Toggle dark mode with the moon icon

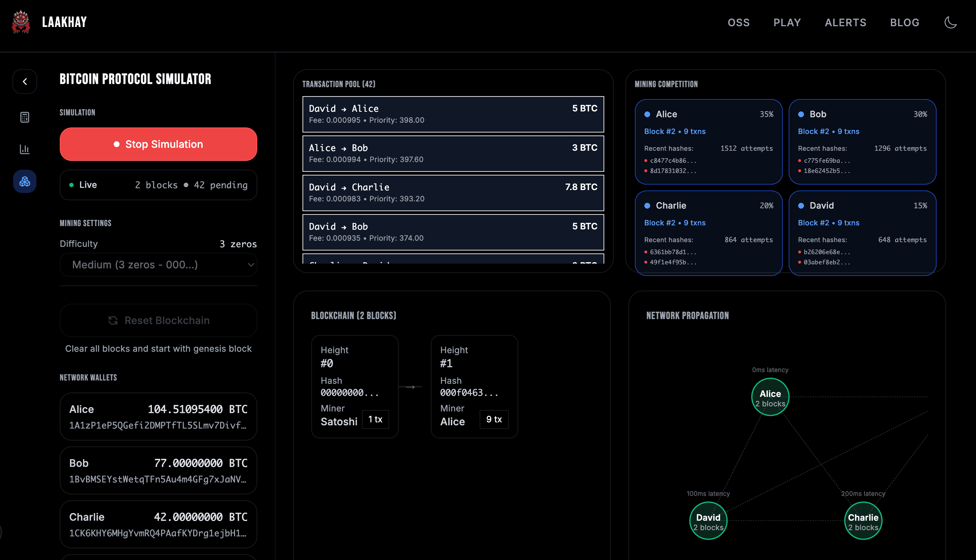click(x=950, y=22)
